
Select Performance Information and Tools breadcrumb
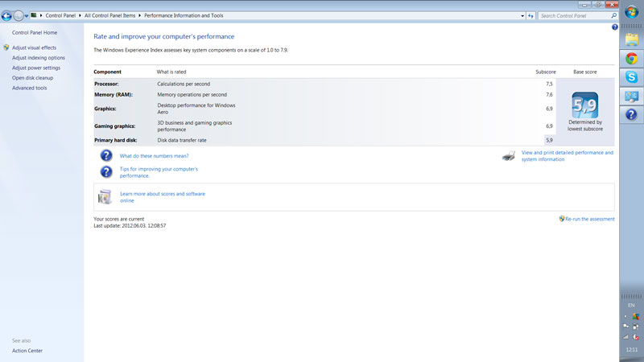pos(184,15)
